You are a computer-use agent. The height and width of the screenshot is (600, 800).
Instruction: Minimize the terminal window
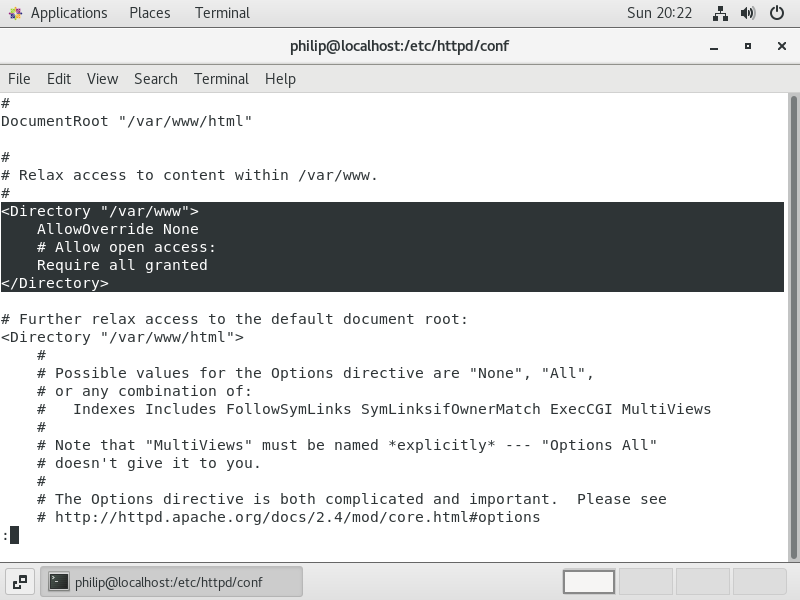pyautogui.click(x=714, y=46)
